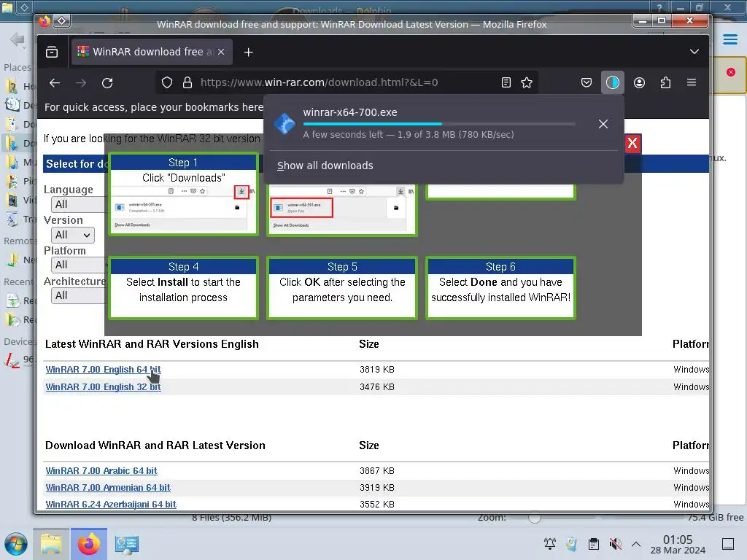
Task: Click the Step 5 Click OK box
Action: click(x=342, y=288)
